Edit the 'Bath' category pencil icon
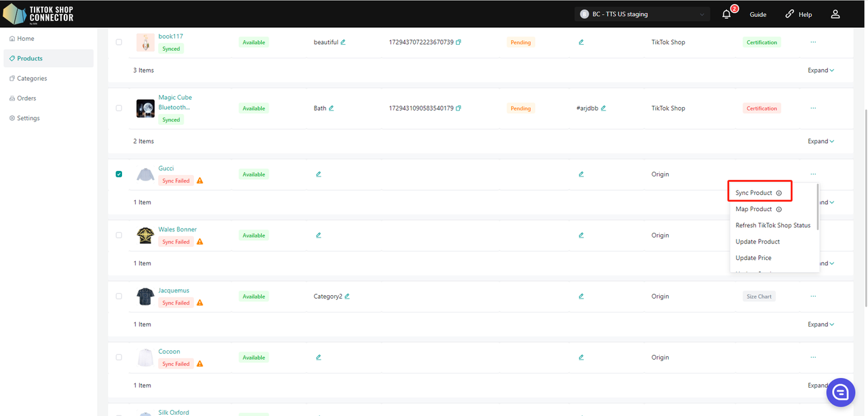The width and height of the screenshot is (868, 416). point(332,109)
